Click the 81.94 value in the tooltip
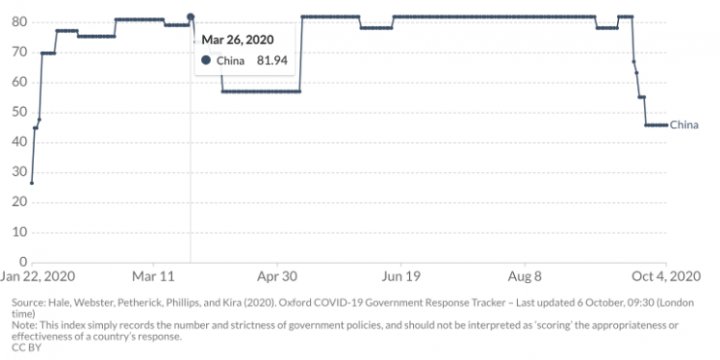 (272, 60)
